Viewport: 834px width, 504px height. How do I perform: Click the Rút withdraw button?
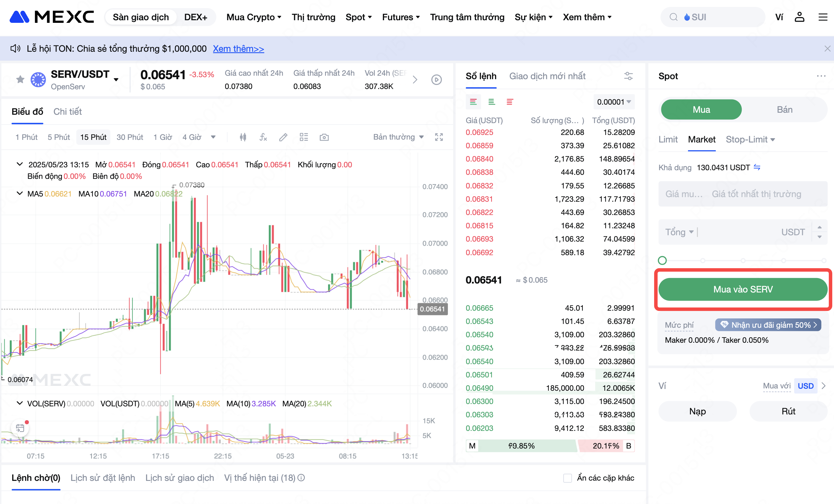(788, 411)
